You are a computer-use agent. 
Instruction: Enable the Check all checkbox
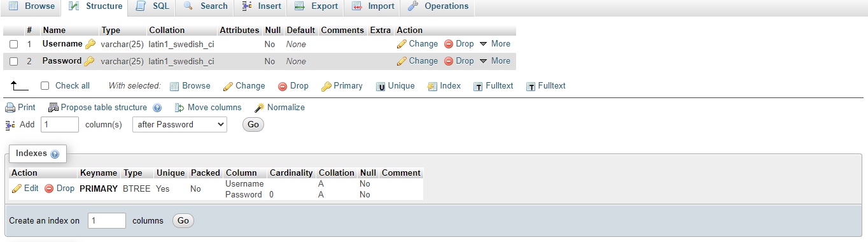pos(45,86)
